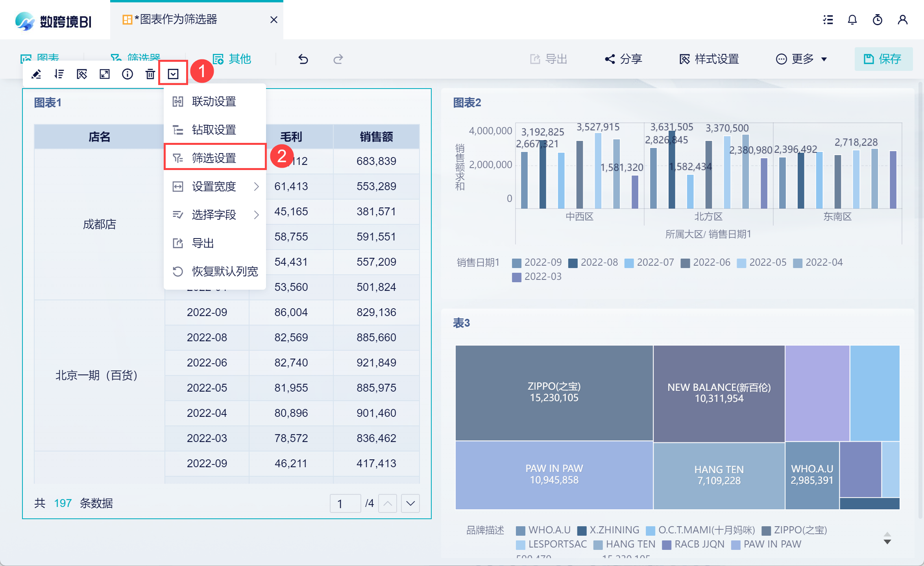Select 筛选设置 from the menu
The height and width of the screenshot is (566, 924).
click(x=214, y=158)
